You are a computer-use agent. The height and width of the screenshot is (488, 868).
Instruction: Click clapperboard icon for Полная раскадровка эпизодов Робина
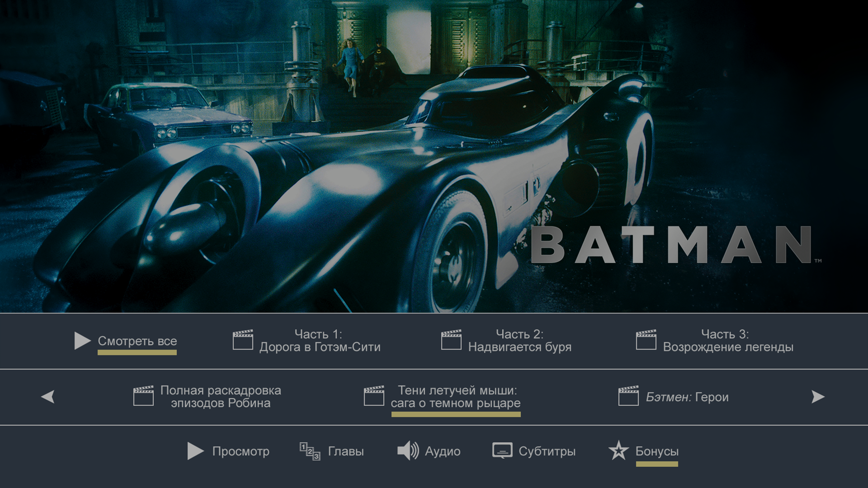[x=143, y=396]
